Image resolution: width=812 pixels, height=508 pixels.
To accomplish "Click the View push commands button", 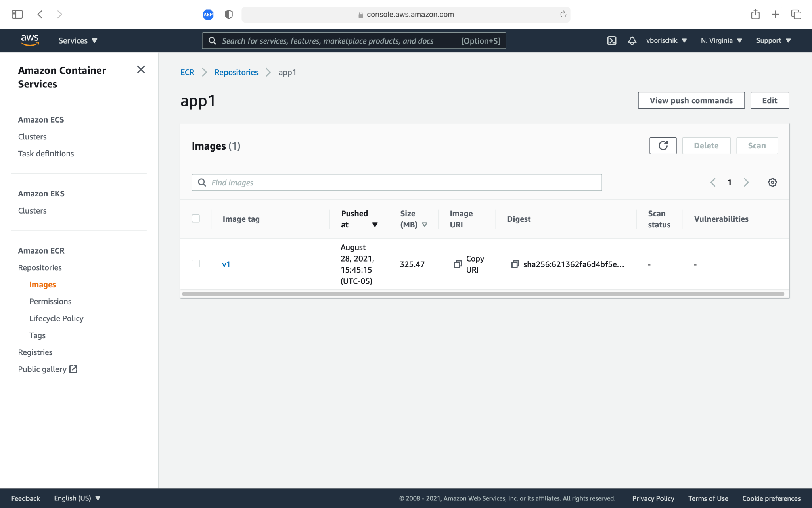I will coord(691,100).
